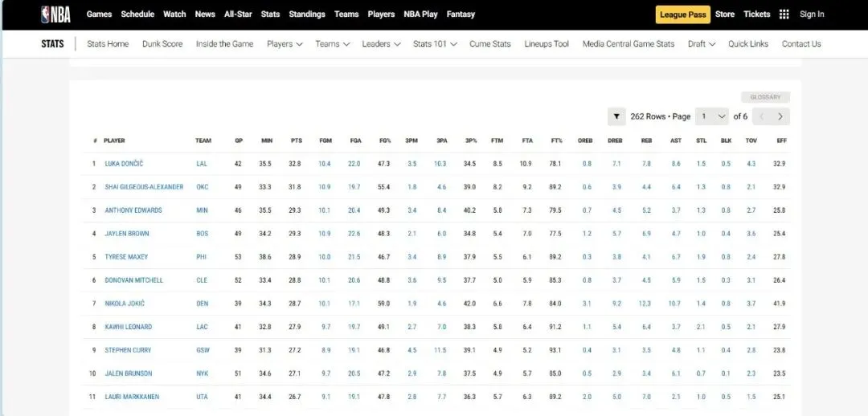This screenshot has width=868, height=416.
Task: Open Players in top navigation bar
Action: pos(382,14)
